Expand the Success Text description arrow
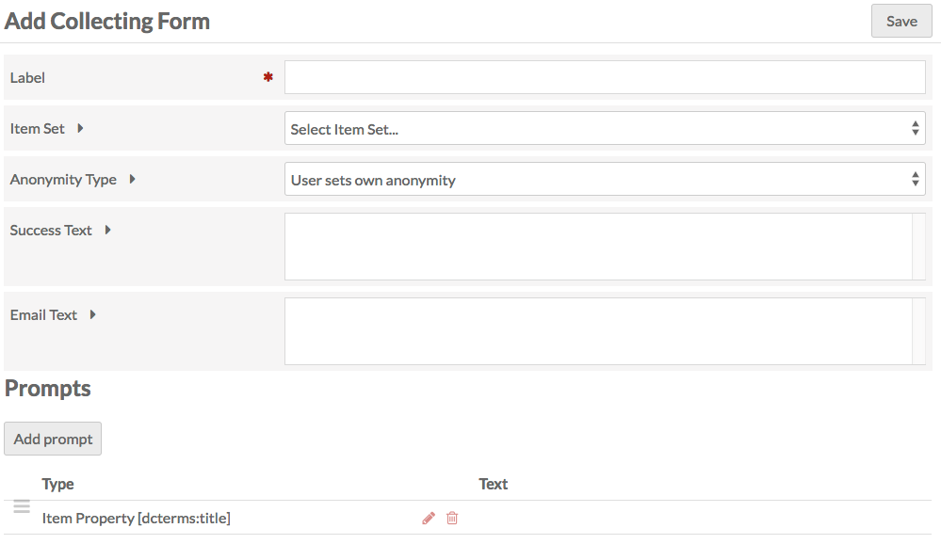The image size is (941, 560). pyautogui.click(x=107, y=231)
